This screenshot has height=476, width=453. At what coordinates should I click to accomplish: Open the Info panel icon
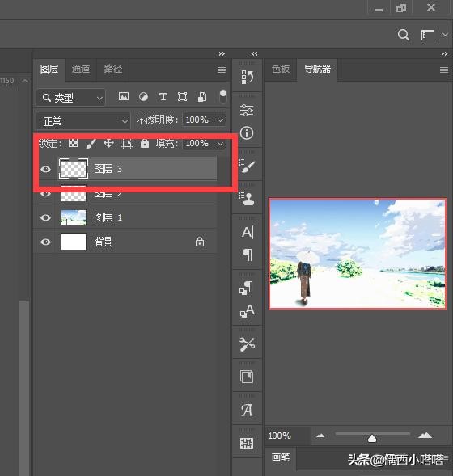[247, 133]
